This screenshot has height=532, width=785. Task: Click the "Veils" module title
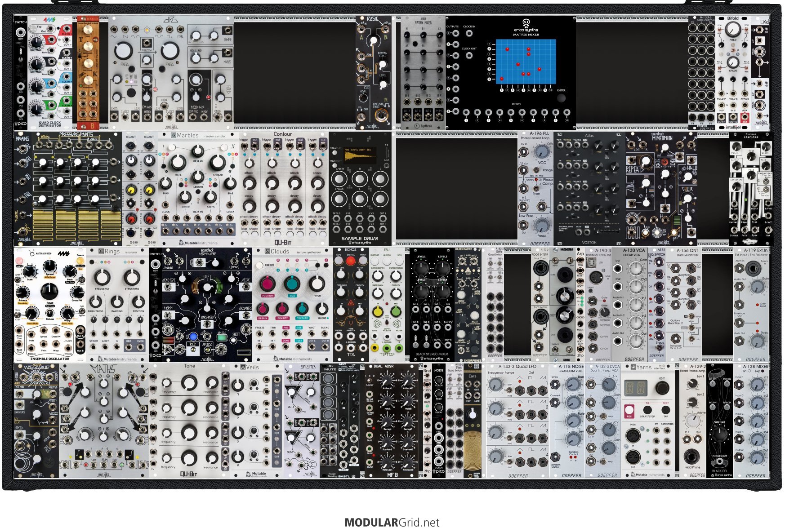coord(253,367)
